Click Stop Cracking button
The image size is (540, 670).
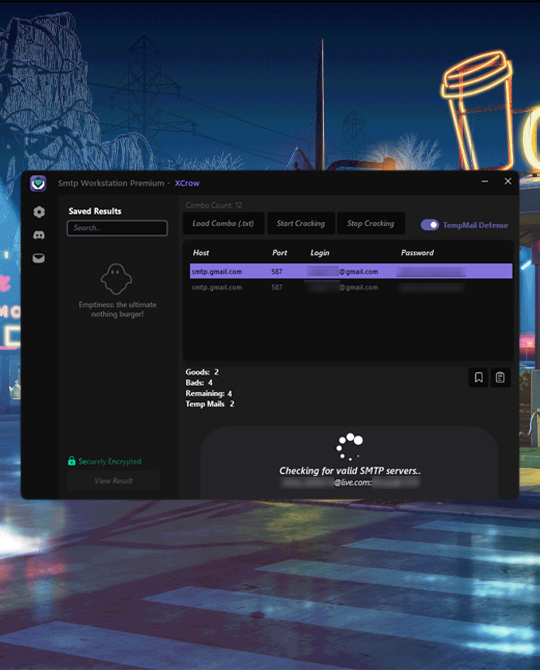(371, 223)
